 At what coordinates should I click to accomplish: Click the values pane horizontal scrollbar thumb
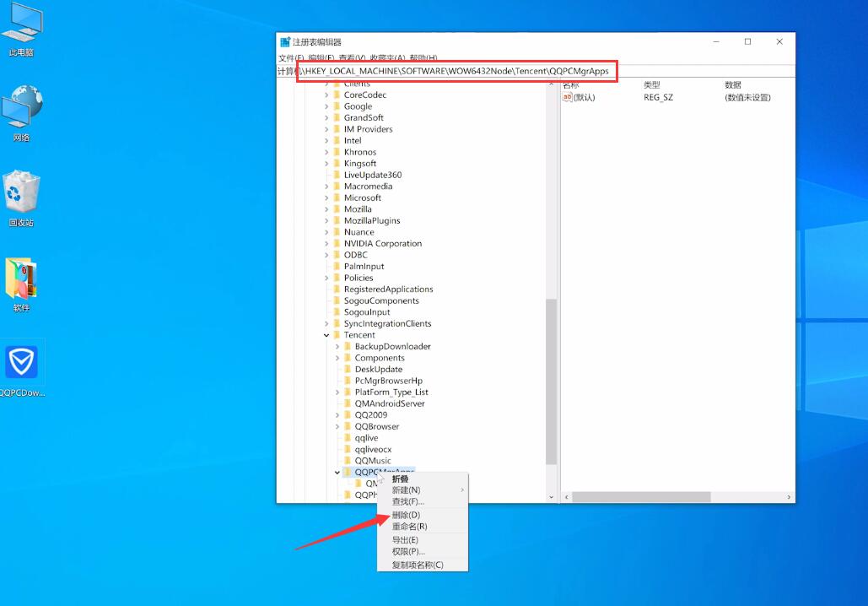pos(641,497)
